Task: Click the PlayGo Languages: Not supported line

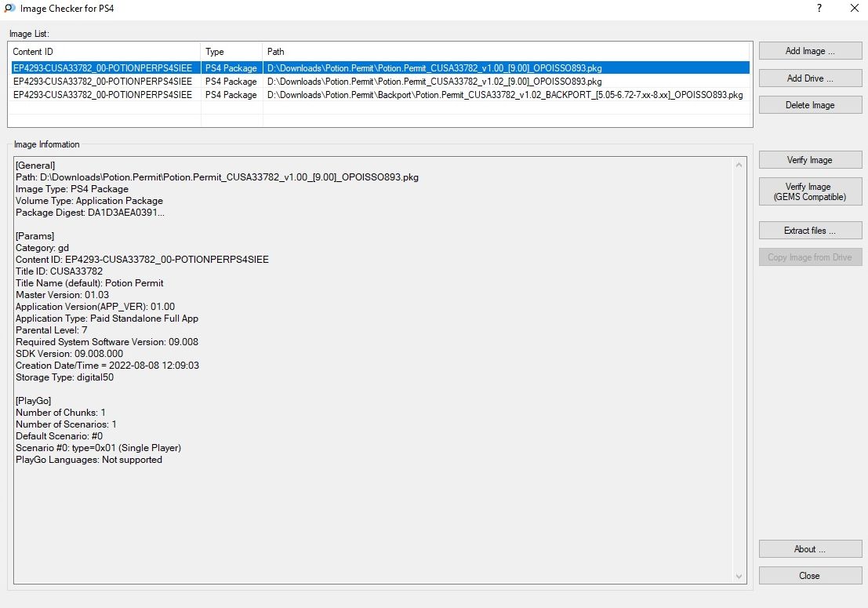Action: coord(89,460)
